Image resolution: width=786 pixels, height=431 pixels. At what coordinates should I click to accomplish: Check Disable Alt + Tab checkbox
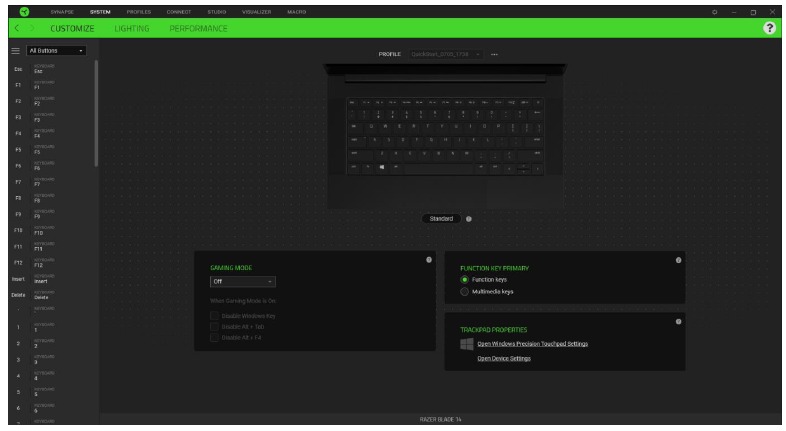pyautogui.click(x=215, y=327)
